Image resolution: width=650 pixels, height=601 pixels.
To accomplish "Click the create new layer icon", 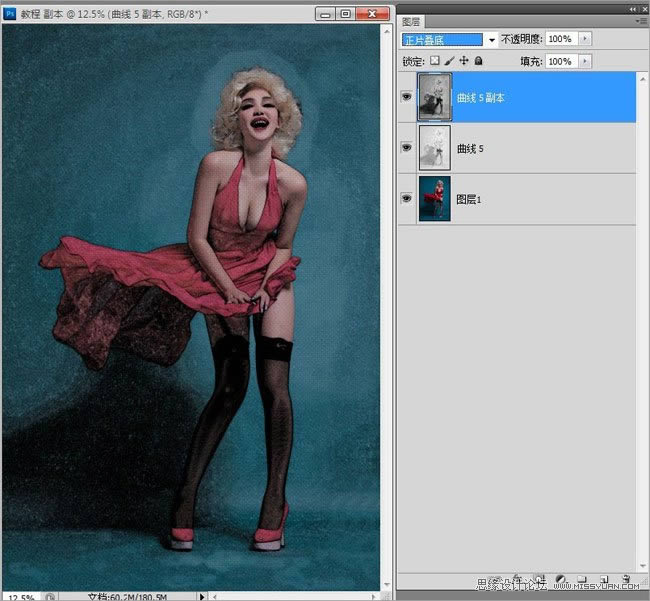I will (x=603, y=579).
